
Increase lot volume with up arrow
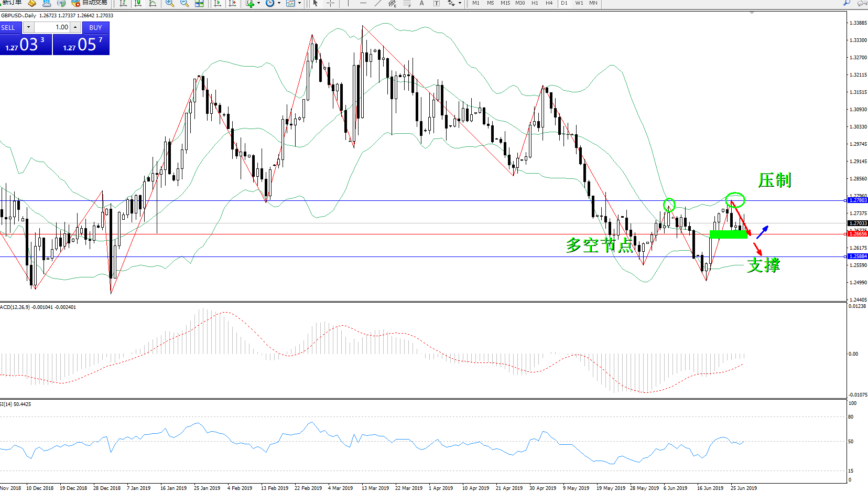pos(75,27)
